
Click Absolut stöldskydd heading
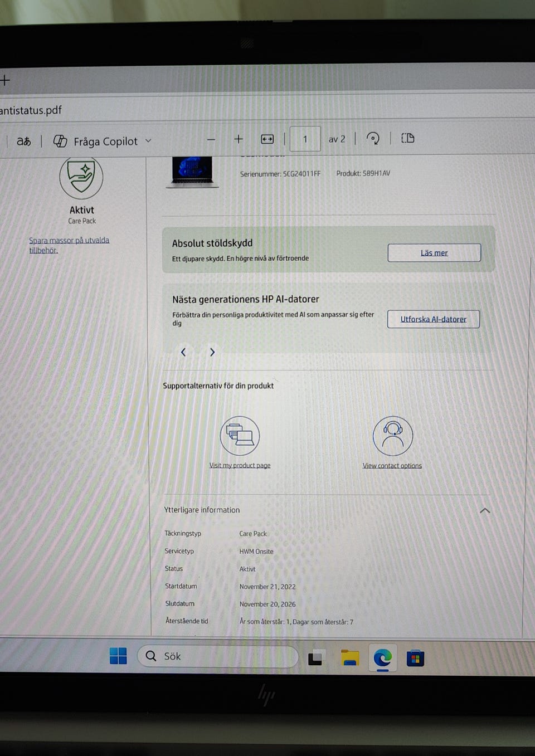(212, 243)
